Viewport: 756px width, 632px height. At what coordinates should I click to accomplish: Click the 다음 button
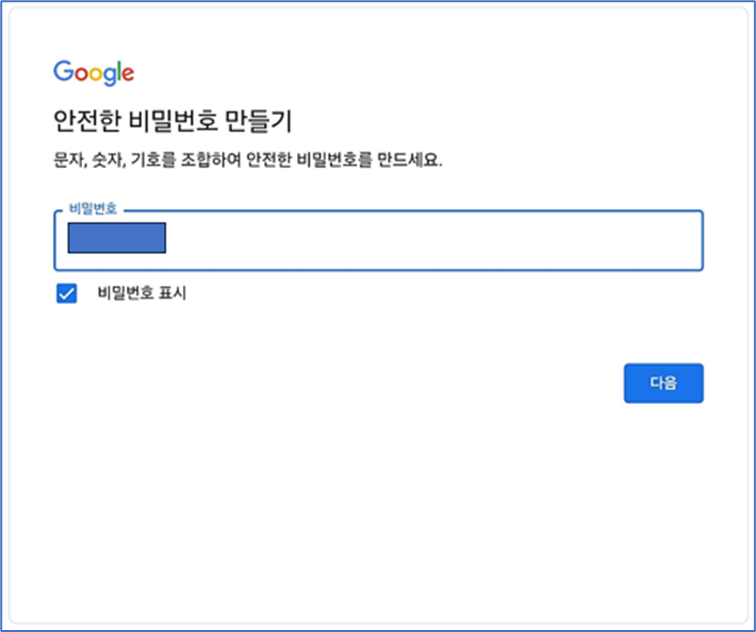pos(663,383)
